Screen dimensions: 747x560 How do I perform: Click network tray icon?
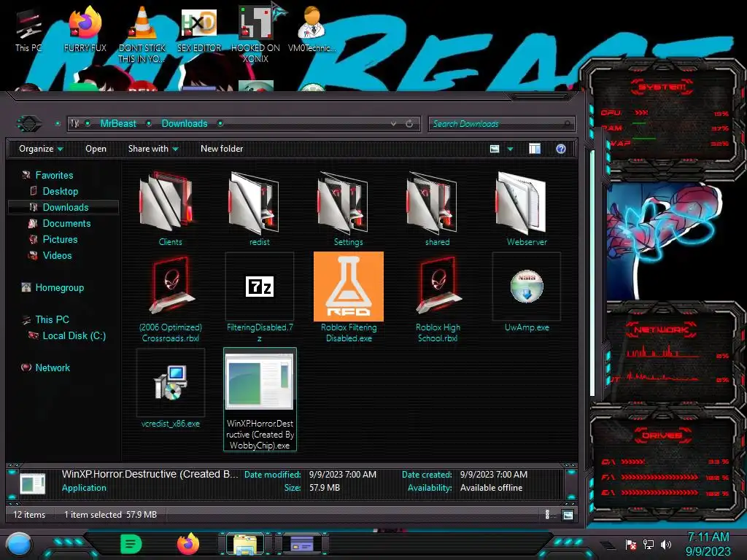point(648,544)
